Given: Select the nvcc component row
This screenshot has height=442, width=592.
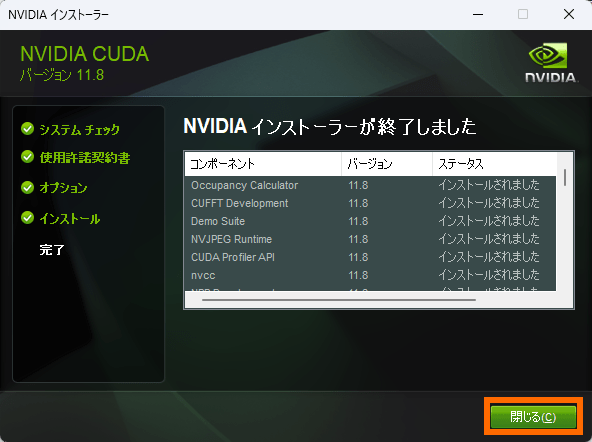Looking at the screenshot, I should point(370,275).
